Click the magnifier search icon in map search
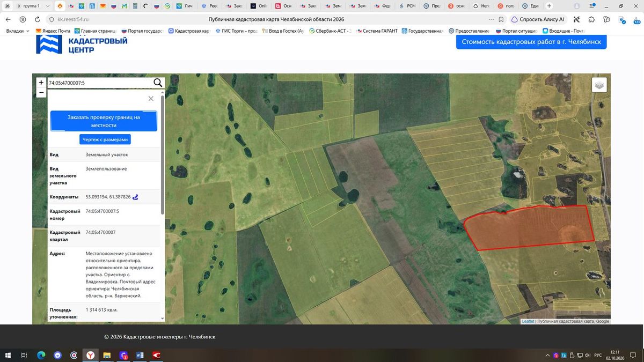Image resolution: width=644 pixels, height=362 pixels. point(158,83)
